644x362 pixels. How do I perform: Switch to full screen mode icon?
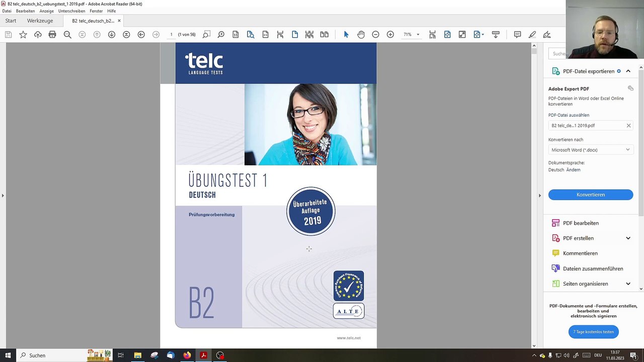coord(462,34)
